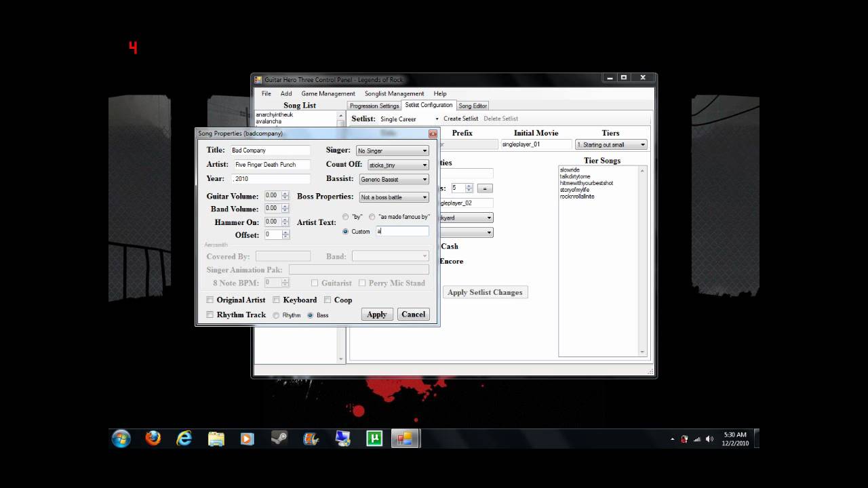Open the File menu
868x488 pixels.
tap(267, 94)
